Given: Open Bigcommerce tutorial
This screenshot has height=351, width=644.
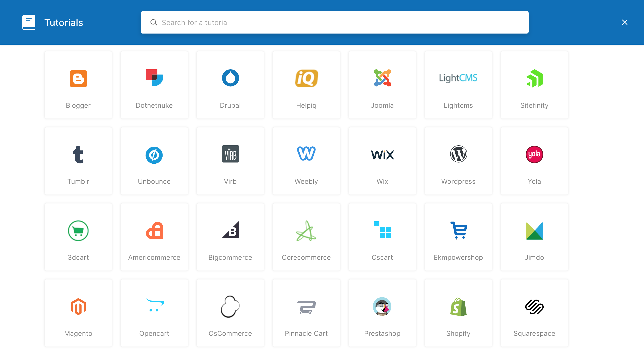Looking at the screenshot, I should coord(230,237).
